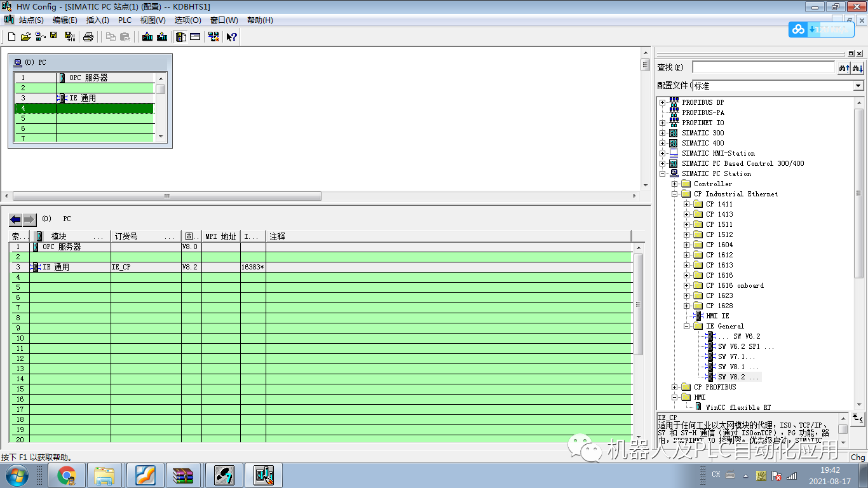The width and height of the screenshot is (868, 488).
Task: Click the search down binoculars icon
Action: (858, 67)
